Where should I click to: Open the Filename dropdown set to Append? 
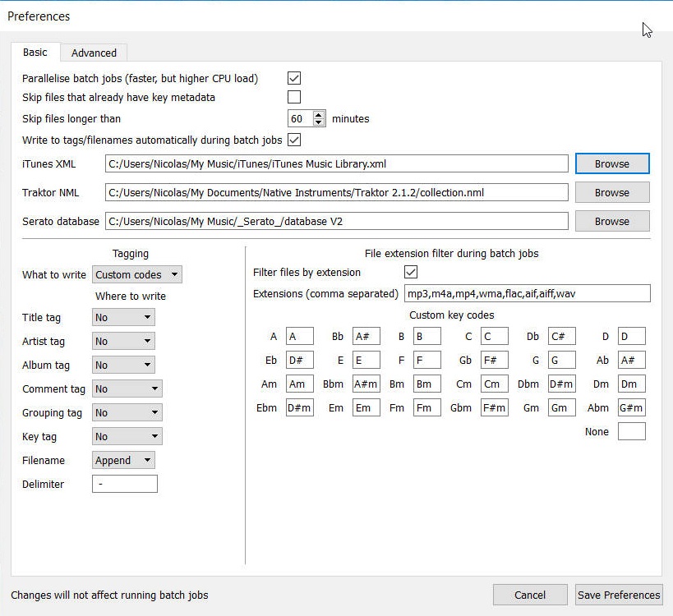coord(122,460)
